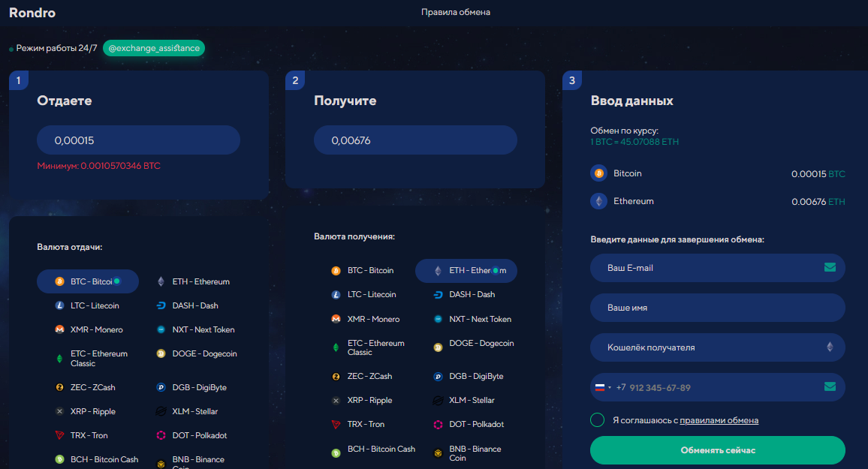
Task: Click the ETC Ethereum Classic icon in send list
Action: pos(59,359)
